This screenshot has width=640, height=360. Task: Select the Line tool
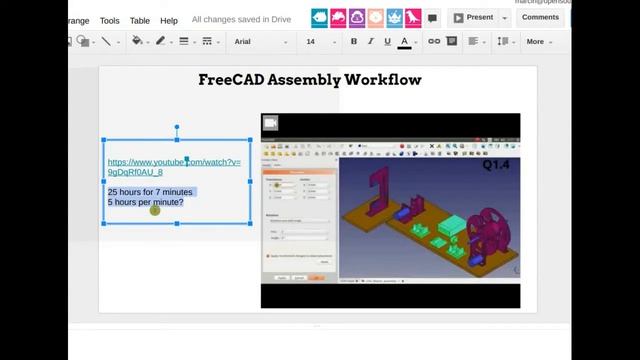(106, 41)
